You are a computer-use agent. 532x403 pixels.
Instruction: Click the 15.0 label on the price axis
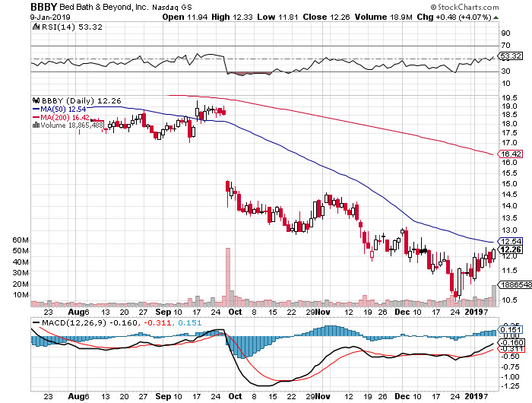tap(509, 184)
